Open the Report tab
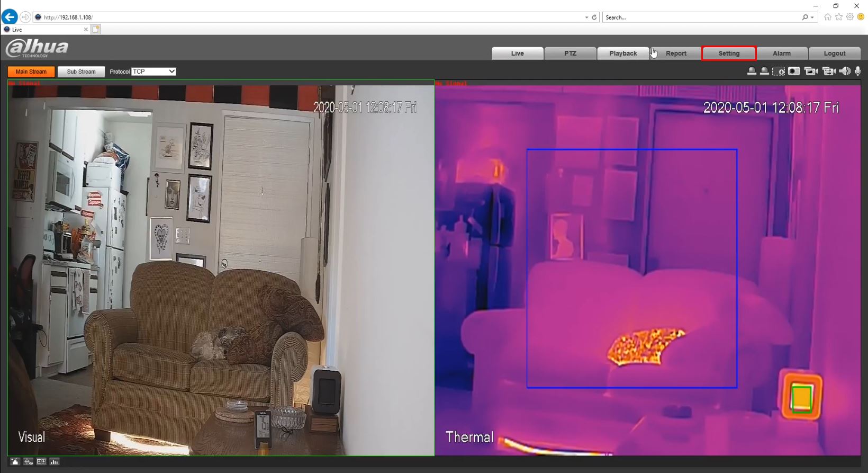The image size is (868, 473). (676, 53)
